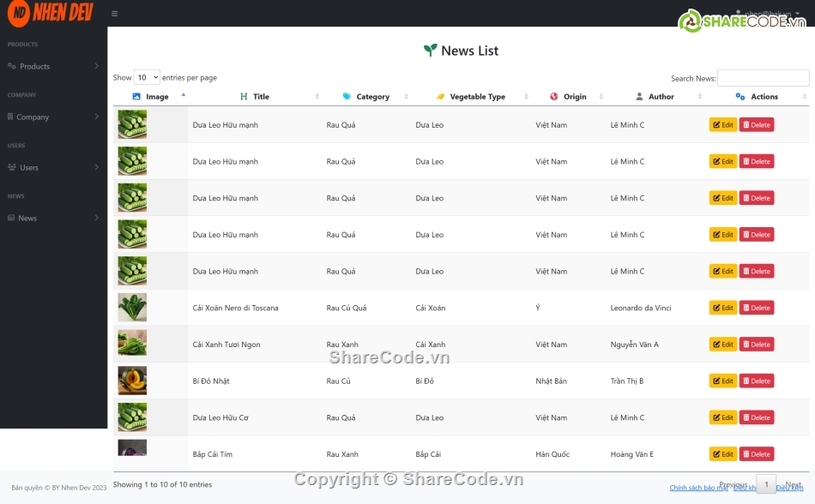815x504 pixels.
Task: Click the Company building icon in sidebar
Action: click(x=10, y=117)
